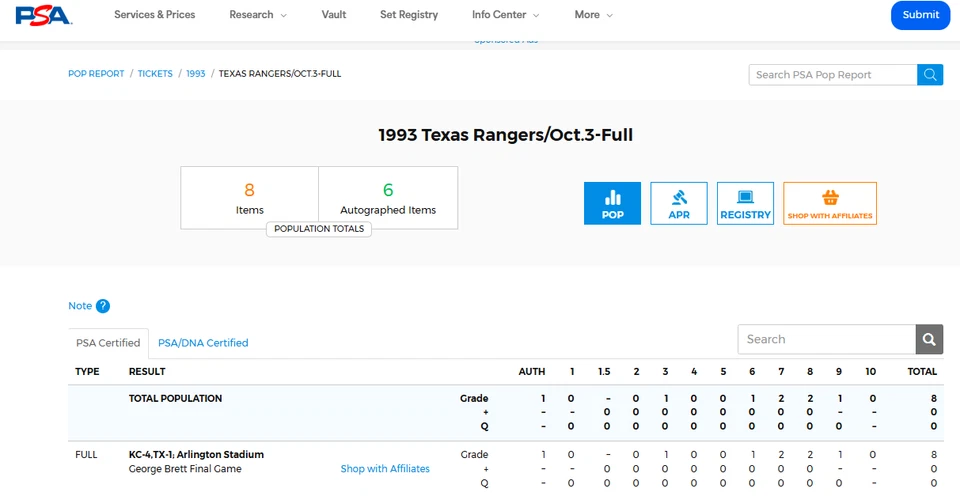
Task: Open the REGISTRY laptop button
Action: point(745,203)
